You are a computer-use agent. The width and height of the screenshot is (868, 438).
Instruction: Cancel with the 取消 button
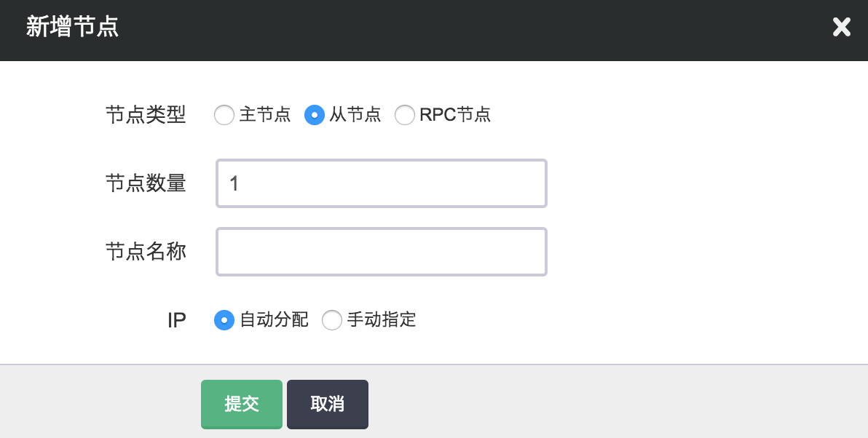328,404
